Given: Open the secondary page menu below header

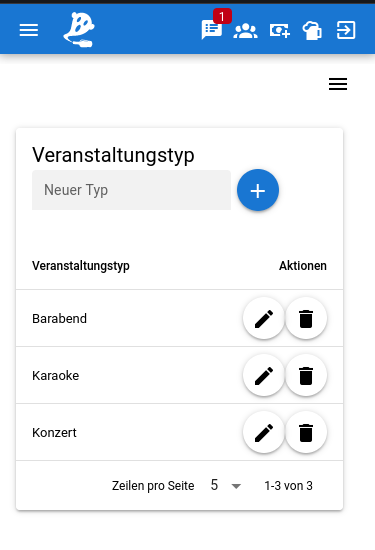Looking at the screenshot, I should 338,84.
